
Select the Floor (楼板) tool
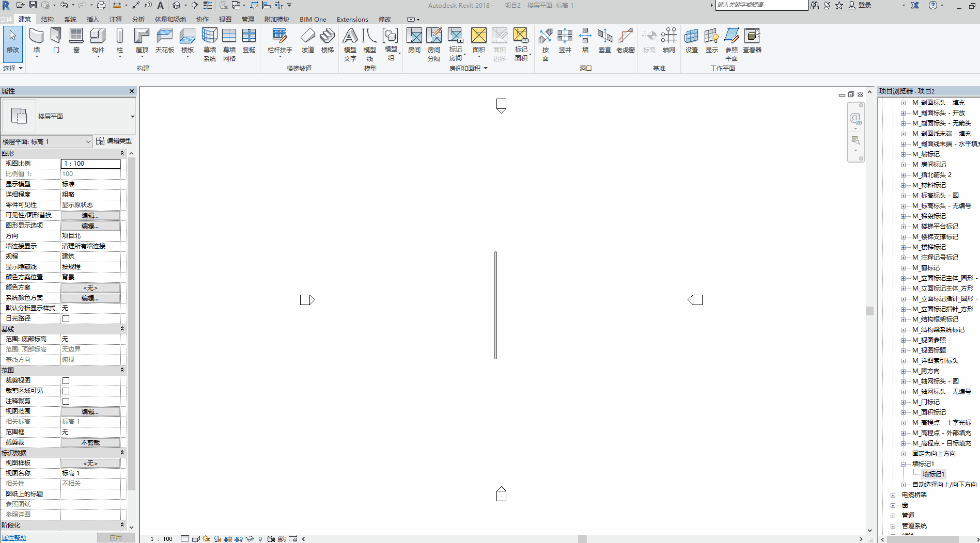pos(188,41)
